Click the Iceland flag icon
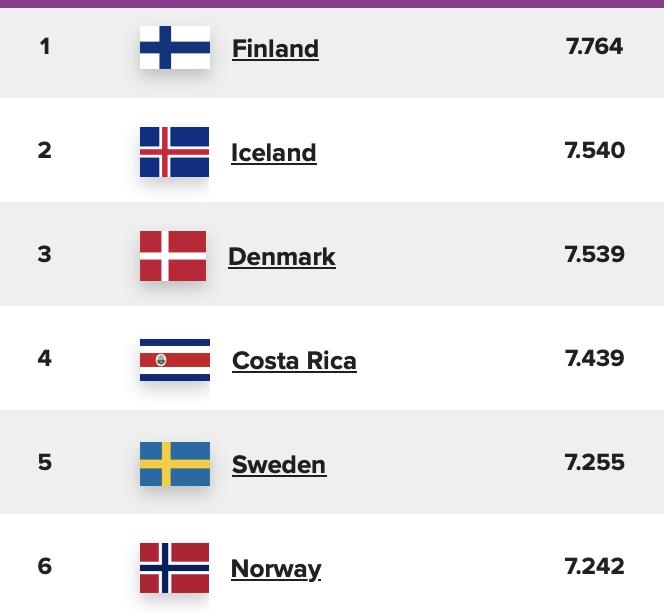Screen dimensions: 664x612 pos(174,152)
